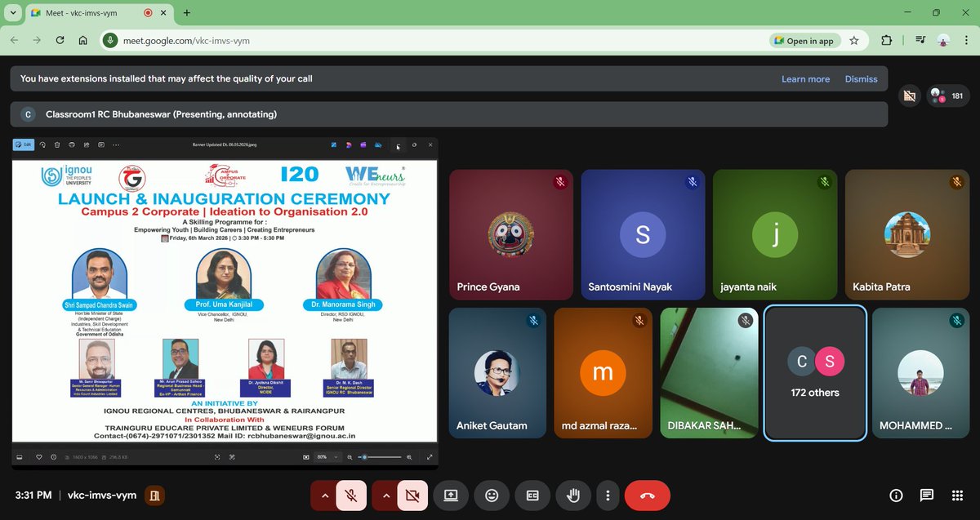Open Chrome media control icon
The width and height of the screenshot is (980, 520).
point(920,41)
